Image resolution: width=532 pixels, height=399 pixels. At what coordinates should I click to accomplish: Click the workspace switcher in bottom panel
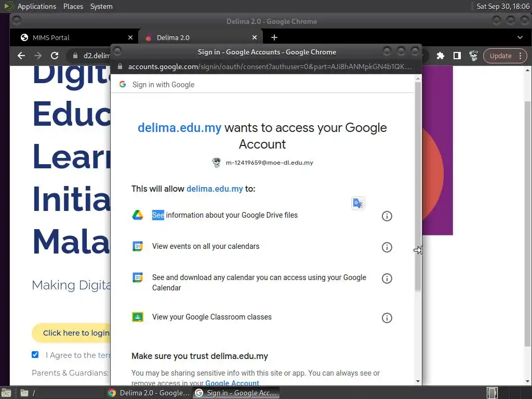(492, 393)
